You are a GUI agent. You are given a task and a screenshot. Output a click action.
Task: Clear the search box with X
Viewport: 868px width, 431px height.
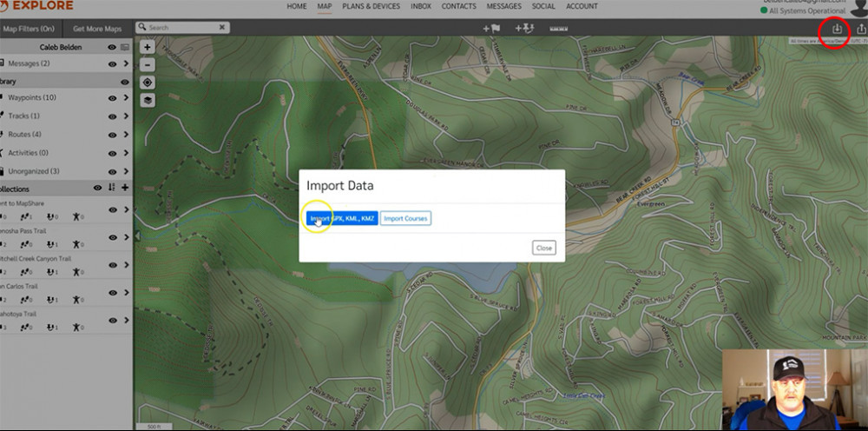(x=222, y=27)
